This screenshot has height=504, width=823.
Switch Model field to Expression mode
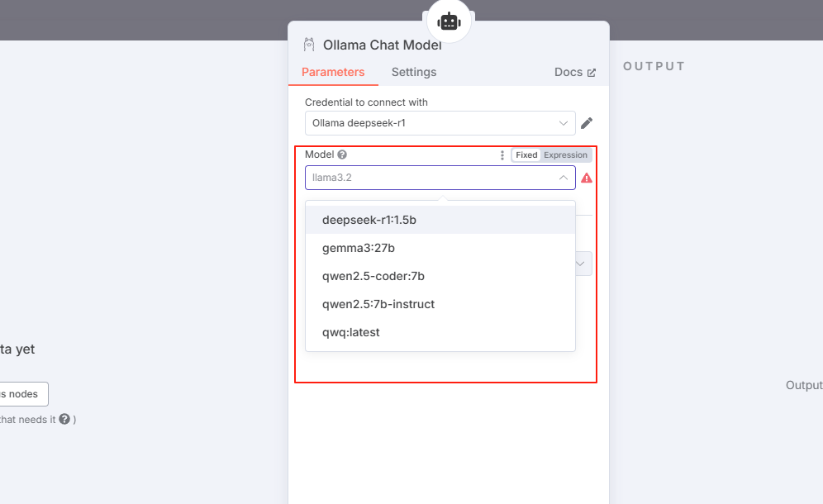[x=565, y=155]
